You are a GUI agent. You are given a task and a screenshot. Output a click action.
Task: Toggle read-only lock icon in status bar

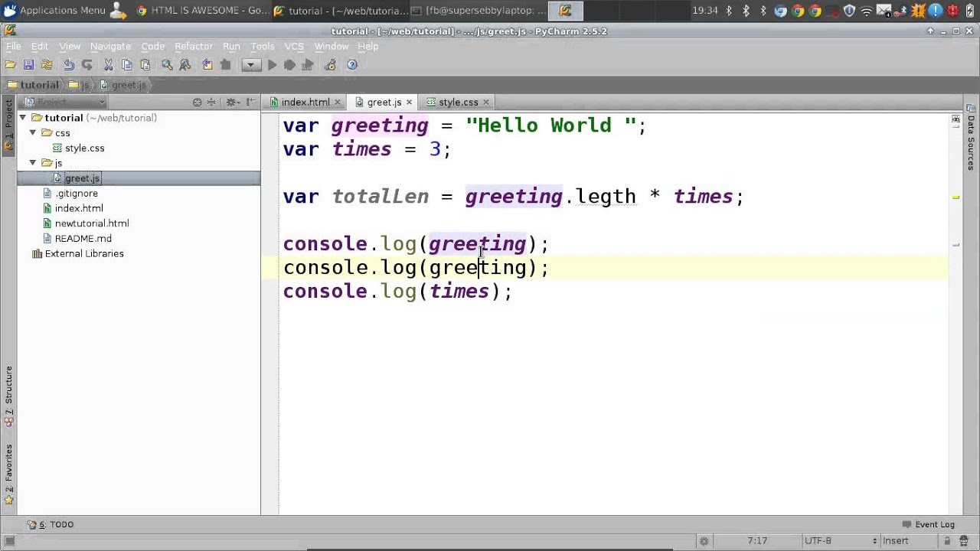947,541
